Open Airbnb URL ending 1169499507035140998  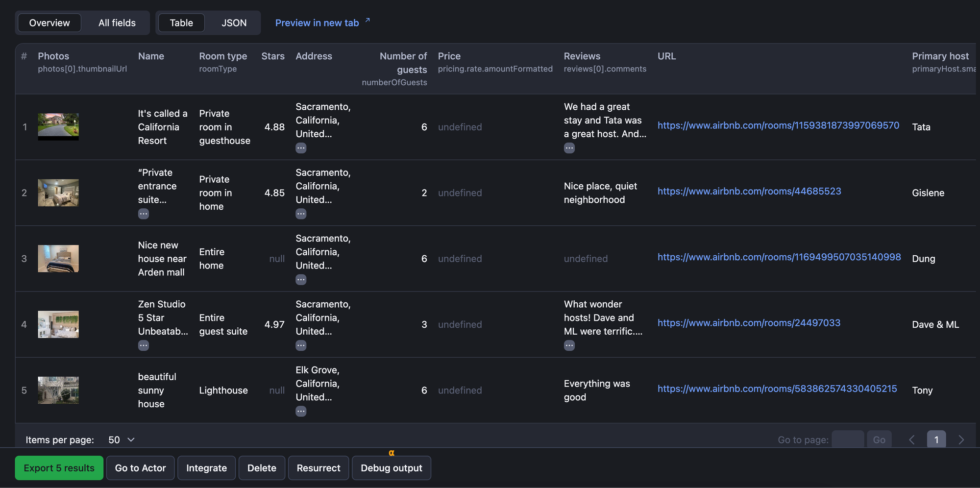tap(779, 257)
